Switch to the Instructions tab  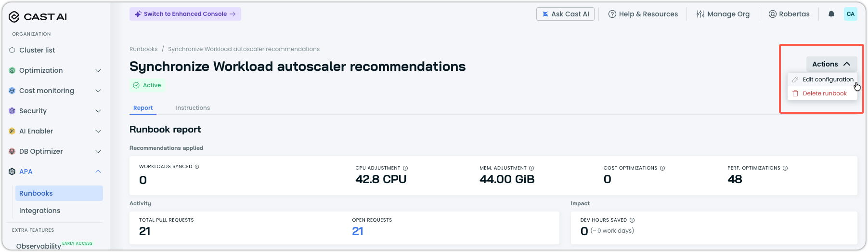coord(193,108)
